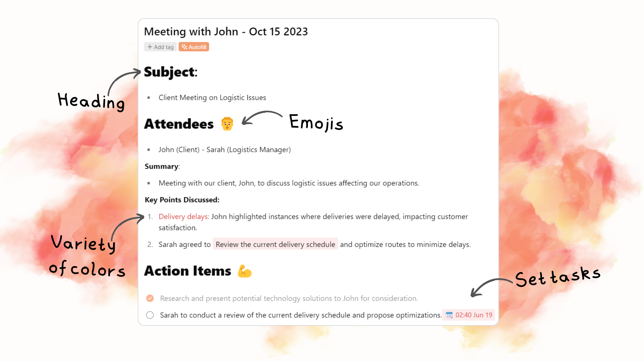Enable the unchecked delivery schedule task
This screenshot has height=362, width=644.
point(150,314)
